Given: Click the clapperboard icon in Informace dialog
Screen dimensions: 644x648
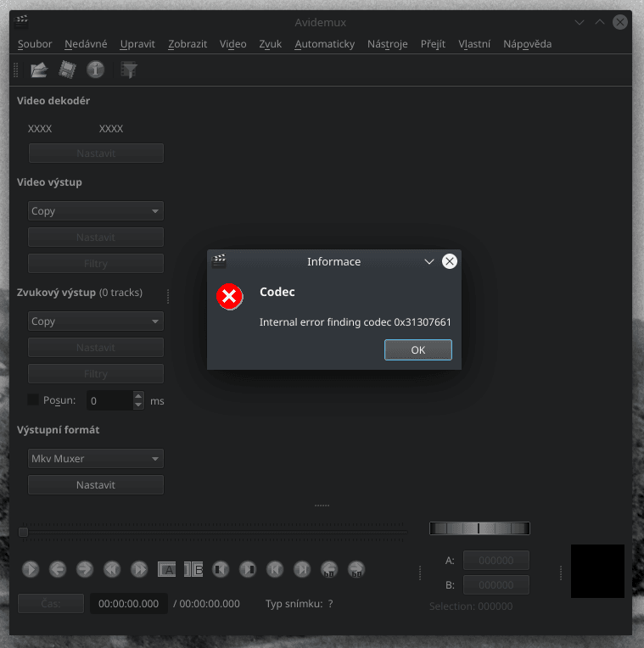Looking at the screenshot, I should point(219,261).
